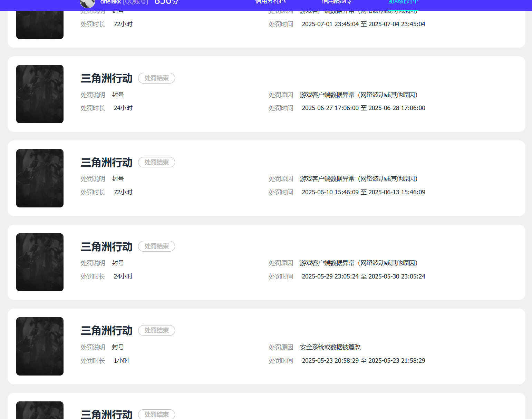The width and height of the screenshot is (532, 419).
Task: Click the 处罚结束 badge on the 2025-06-27 card
Action: tap(156, 78)
